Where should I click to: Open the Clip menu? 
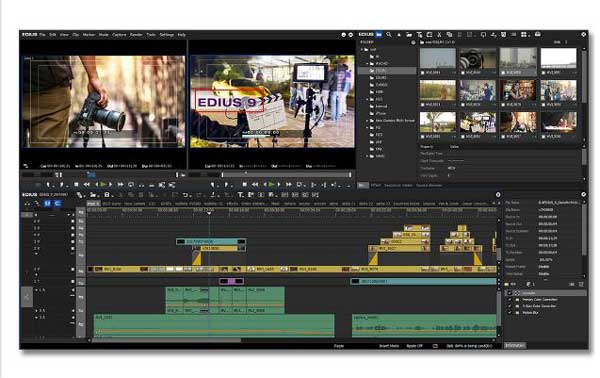click(x=76, y=34)
